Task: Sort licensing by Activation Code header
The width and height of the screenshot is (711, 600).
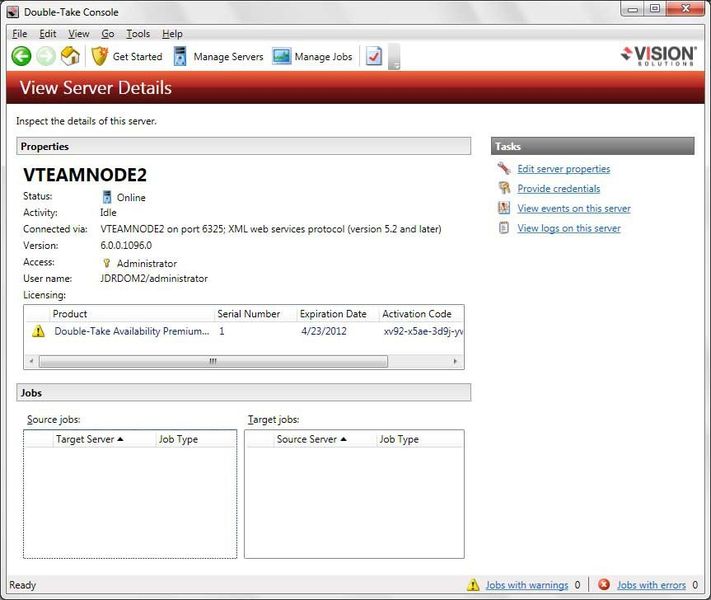Action: point(421,314)
